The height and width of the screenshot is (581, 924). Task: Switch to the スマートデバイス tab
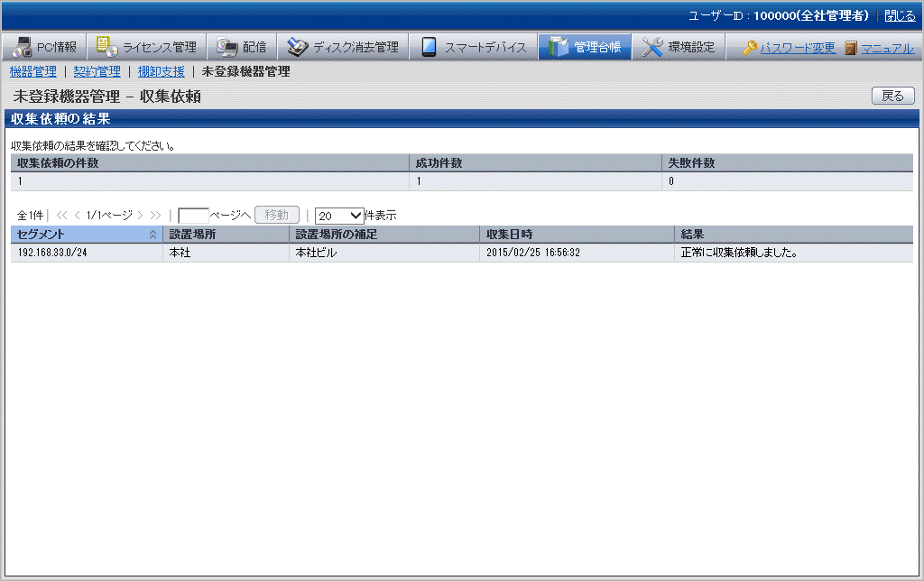point(473,47)
